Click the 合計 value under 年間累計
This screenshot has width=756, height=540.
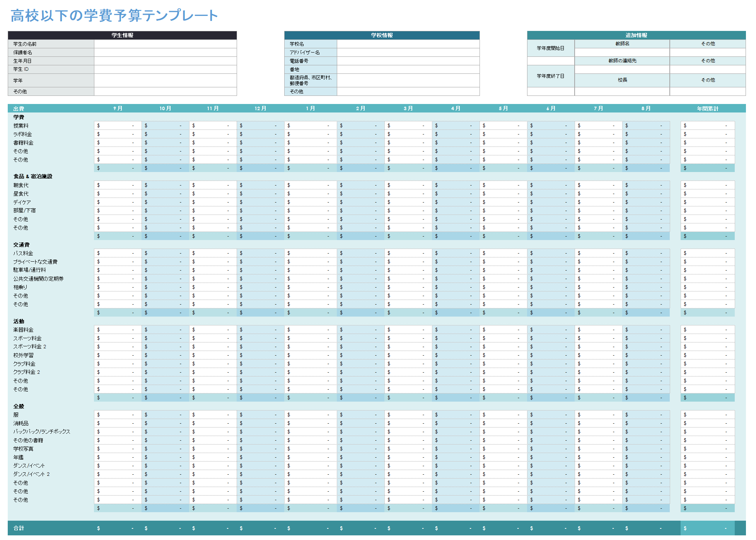(708, 528)
